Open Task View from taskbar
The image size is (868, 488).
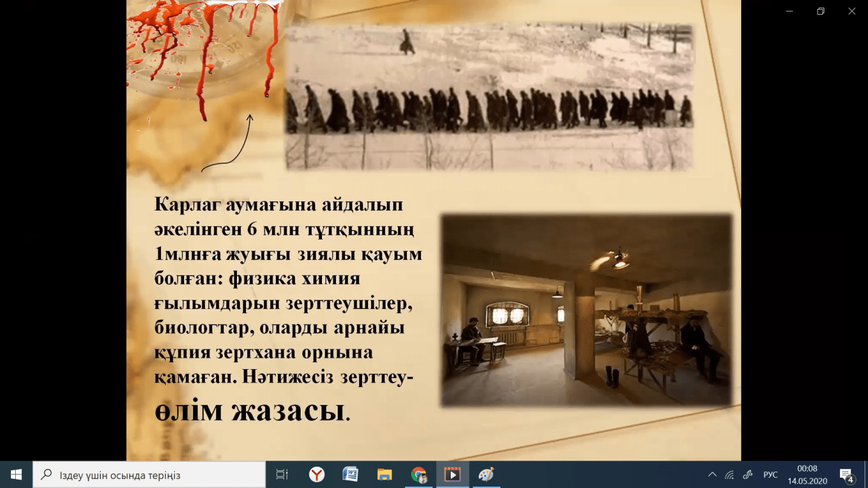(x=282, y=475)
